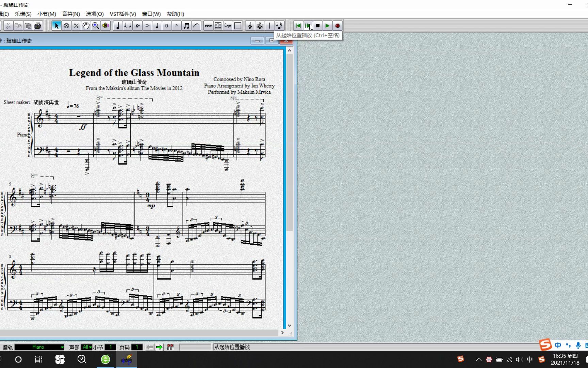Click the piano keyboard status icon
The image size is (588, 368).
[x=170, y=347]
